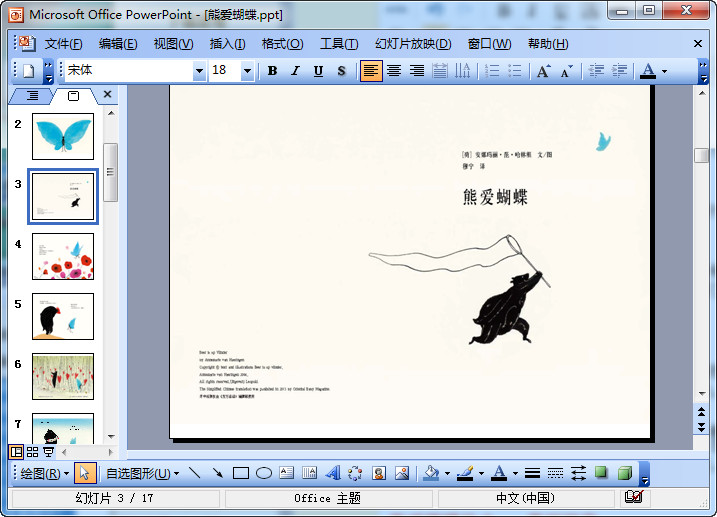Select the Line drawing tool
717x517 pixels.
pyautogui.click(x=195, y=473)
